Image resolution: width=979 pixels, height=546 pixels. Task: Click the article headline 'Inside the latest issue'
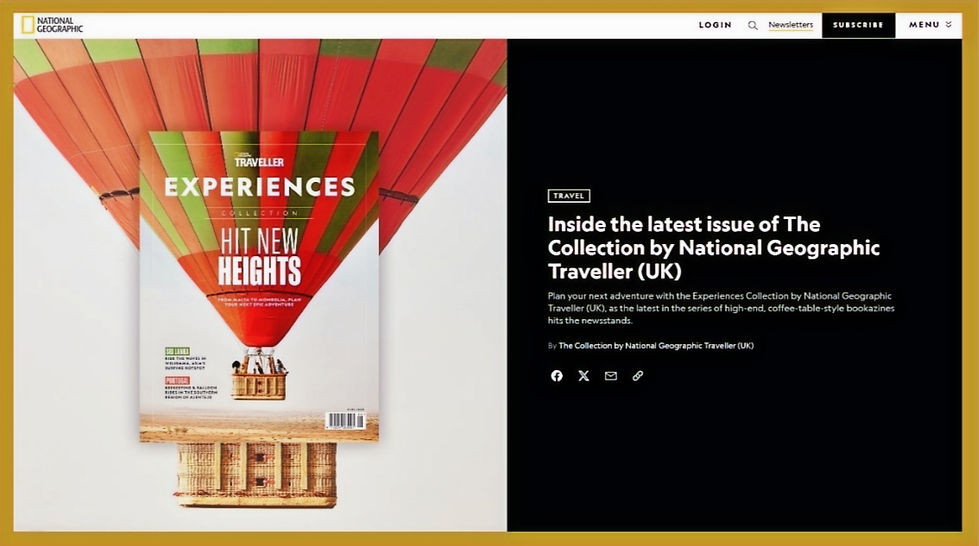714,247
